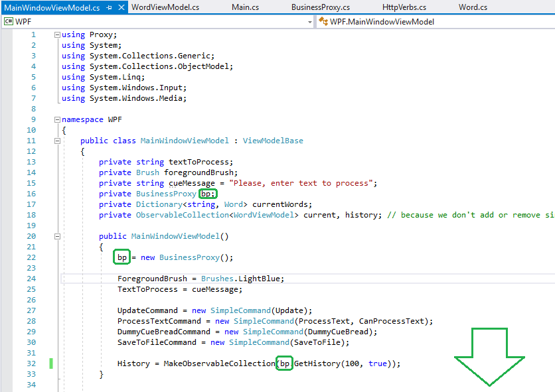Open the WPF project dropdown arrow
Viewport: 555px width, 392px height.
[x=310, y=22]
